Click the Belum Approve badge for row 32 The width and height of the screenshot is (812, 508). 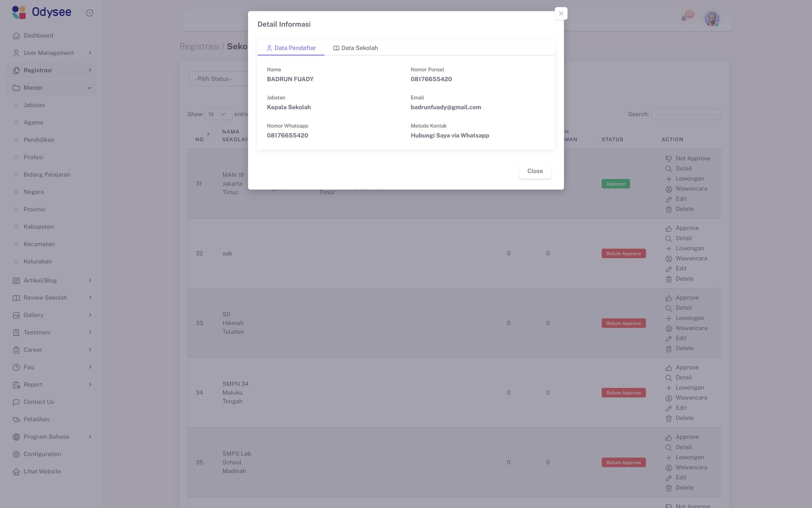click(x=624, y=253)
